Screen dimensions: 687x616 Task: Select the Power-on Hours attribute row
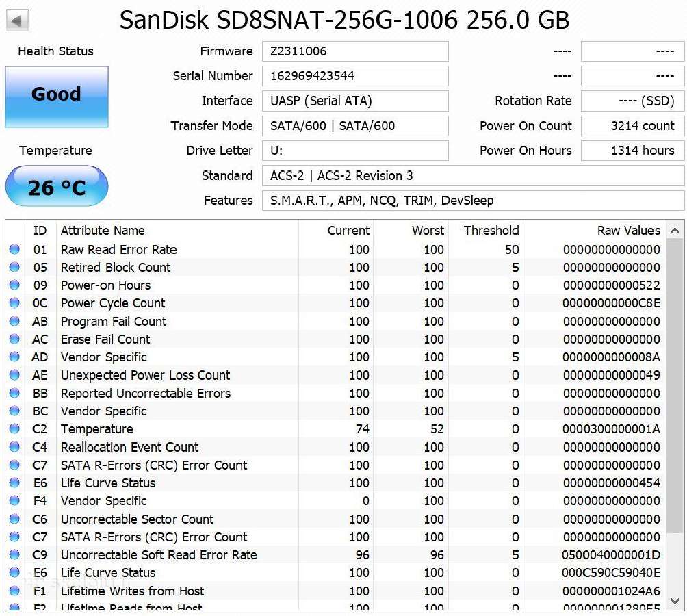[336, 285]
